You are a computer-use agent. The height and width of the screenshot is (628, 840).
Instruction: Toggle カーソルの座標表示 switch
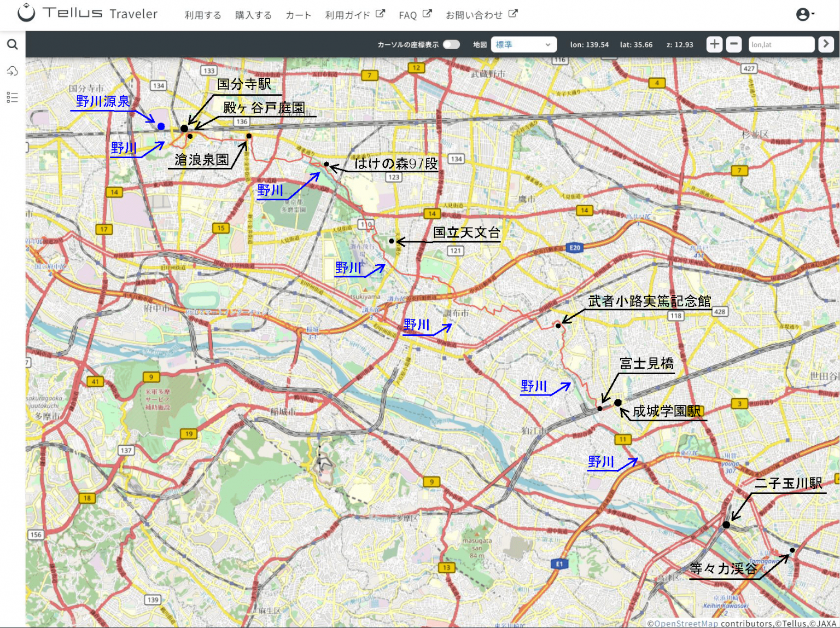tap(451, 44)
